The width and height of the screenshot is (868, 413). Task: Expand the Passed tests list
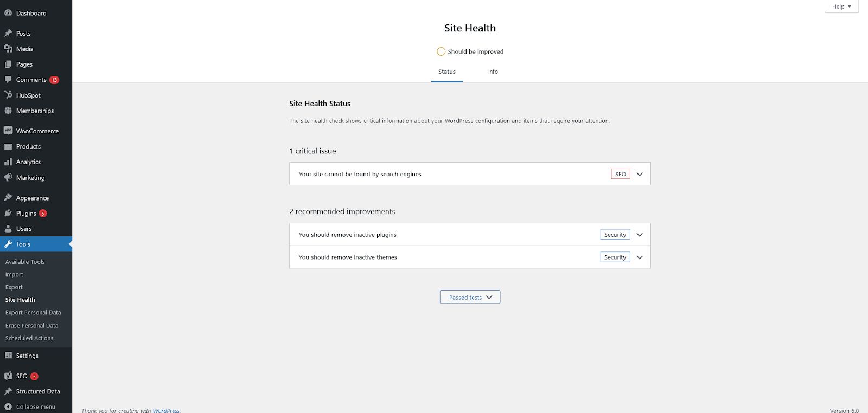tap(470, 297)
